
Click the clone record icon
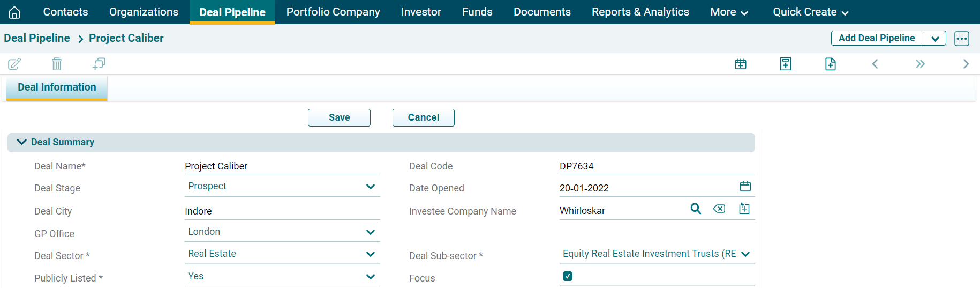coord(99,64)
